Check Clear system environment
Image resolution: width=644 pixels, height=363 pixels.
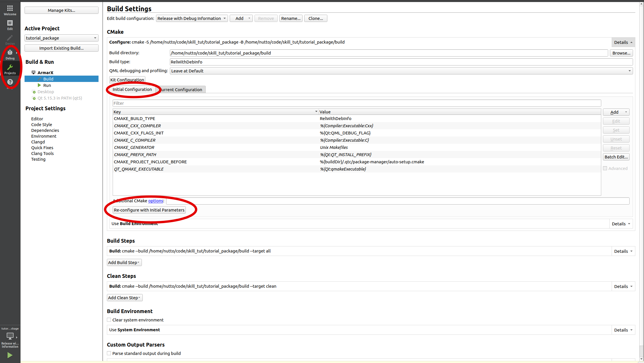click(109, 320)
